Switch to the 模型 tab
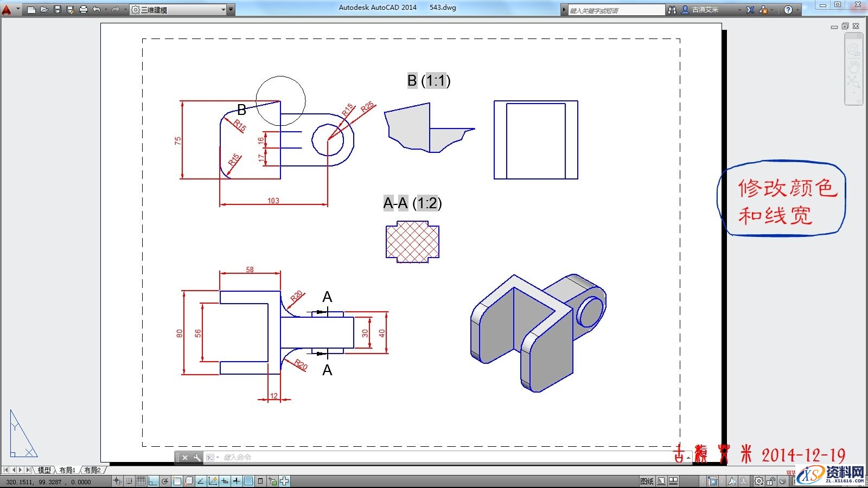This screenshot has width=868, height=488. pos(44,470)
